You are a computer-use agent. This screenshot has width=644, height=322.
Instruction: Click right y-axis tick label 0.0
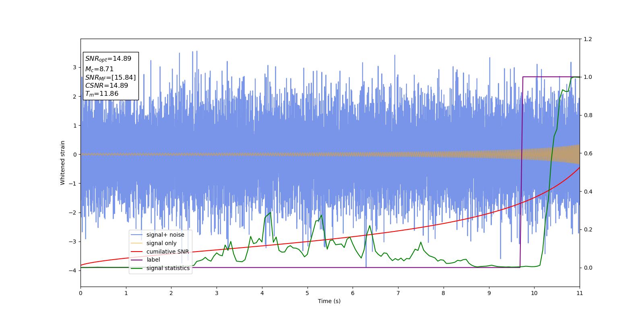588,268
